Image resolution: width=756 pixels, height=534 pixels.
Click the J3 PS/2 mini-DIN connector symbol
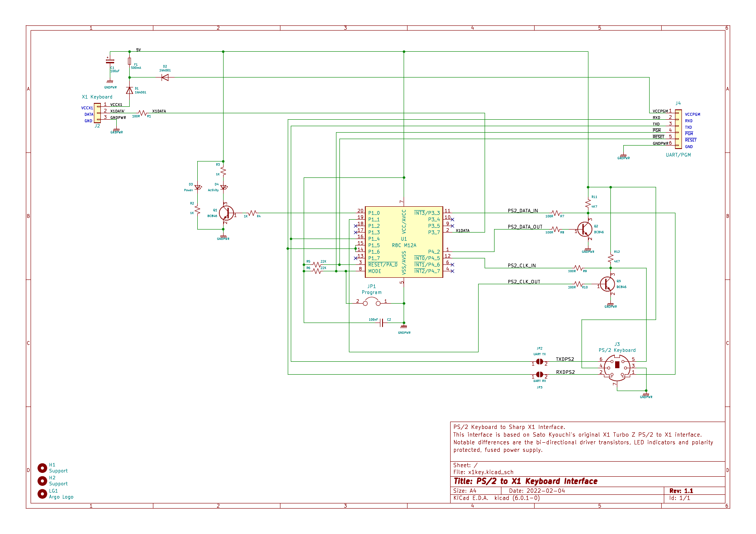pyautogui.click(x=617, y=368)
